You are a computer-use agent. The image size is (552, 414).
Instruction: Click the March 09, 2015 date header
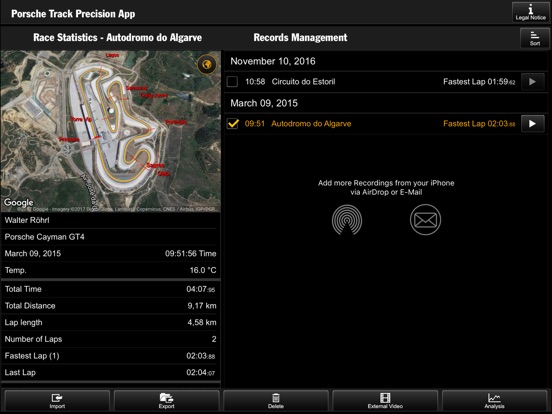tap(264, 103)
